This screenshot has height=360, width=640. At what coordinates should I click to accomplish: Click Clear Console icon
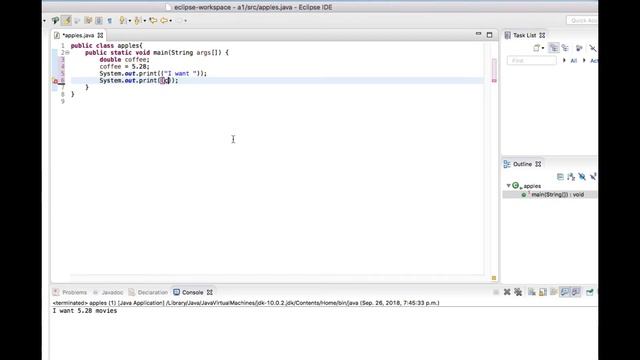[531, 292]
